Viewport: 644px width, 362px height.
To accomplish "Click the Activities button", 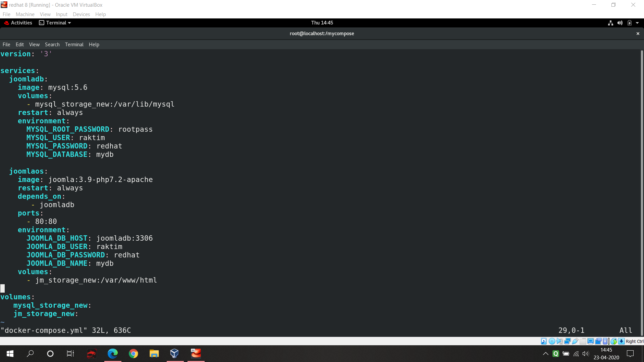I will coord(18,23).
